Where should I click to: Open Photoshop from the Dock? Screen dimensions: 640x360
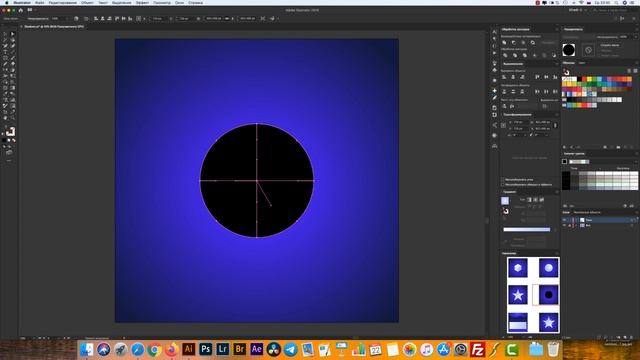tap(205, 349)
